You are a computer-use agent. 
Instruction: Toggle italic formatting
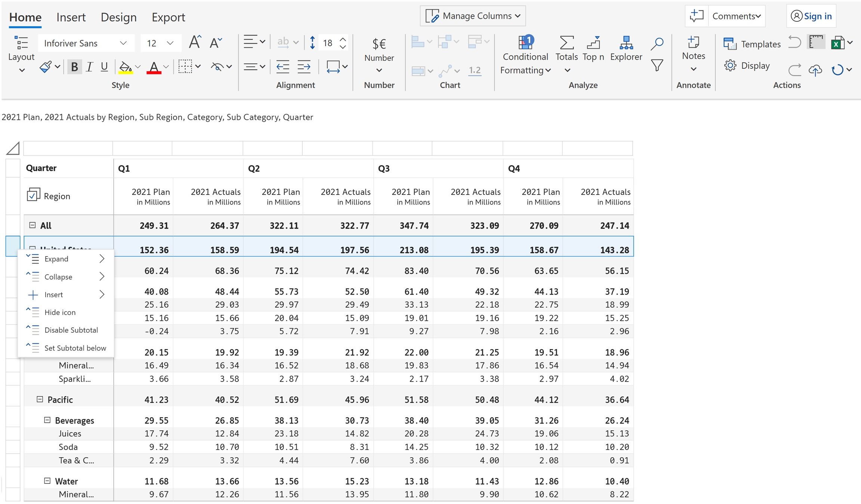point(89,67)
